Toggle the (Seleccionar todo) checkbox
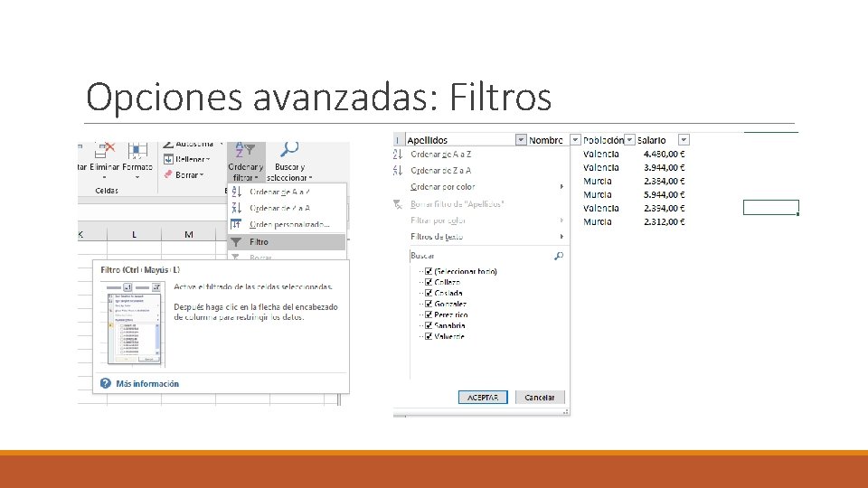This screenshot has height=488, width=868. point(429,271)
